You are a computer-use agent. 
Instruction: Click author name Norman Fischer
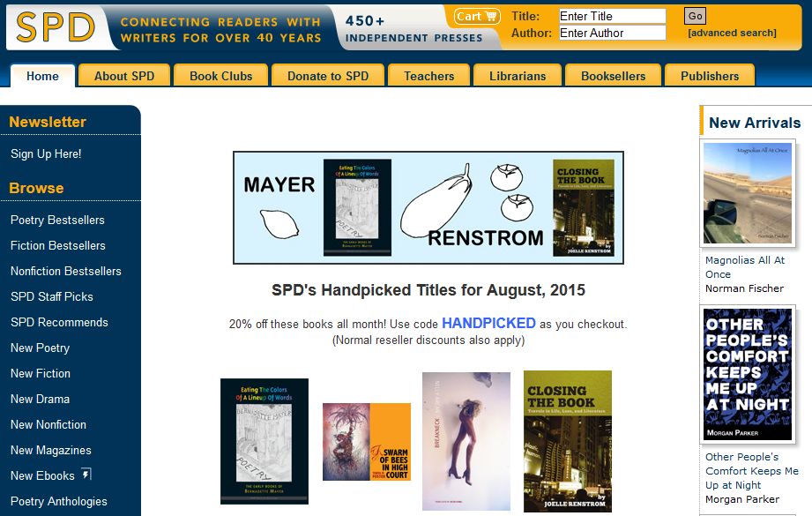pos(744,288)
